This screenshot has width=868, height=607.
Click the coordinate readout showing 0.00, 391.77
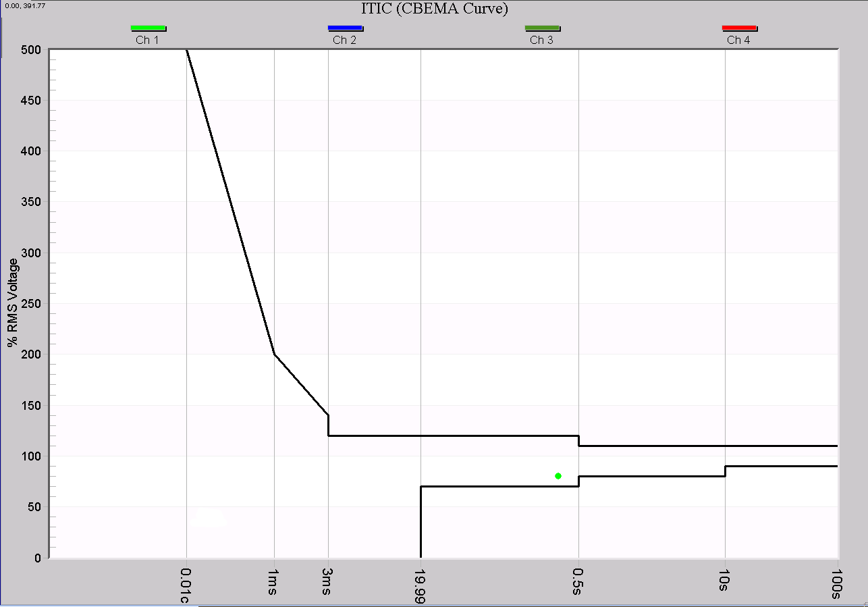point(24,5)
